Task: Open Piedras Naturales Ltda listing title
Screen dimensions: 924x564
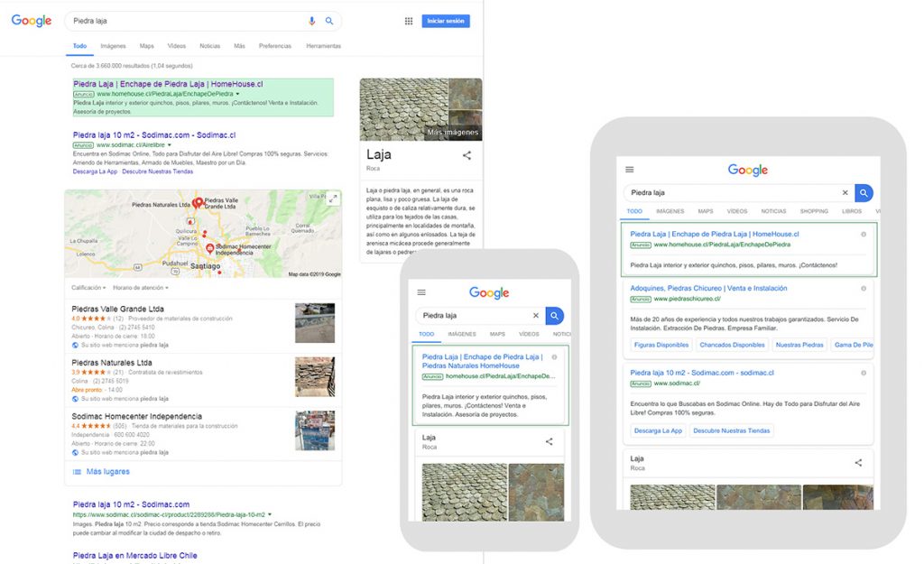Action: [112, 363]
